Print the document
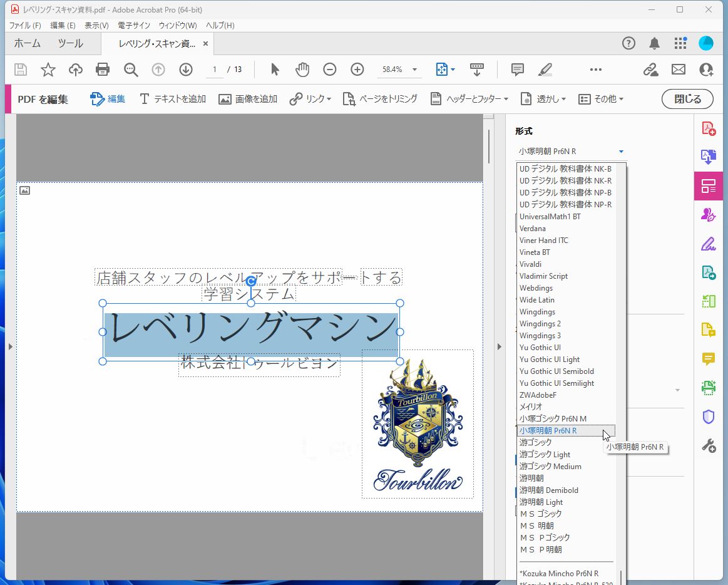This screenshot has height=585, width=728. coord(103,70)
